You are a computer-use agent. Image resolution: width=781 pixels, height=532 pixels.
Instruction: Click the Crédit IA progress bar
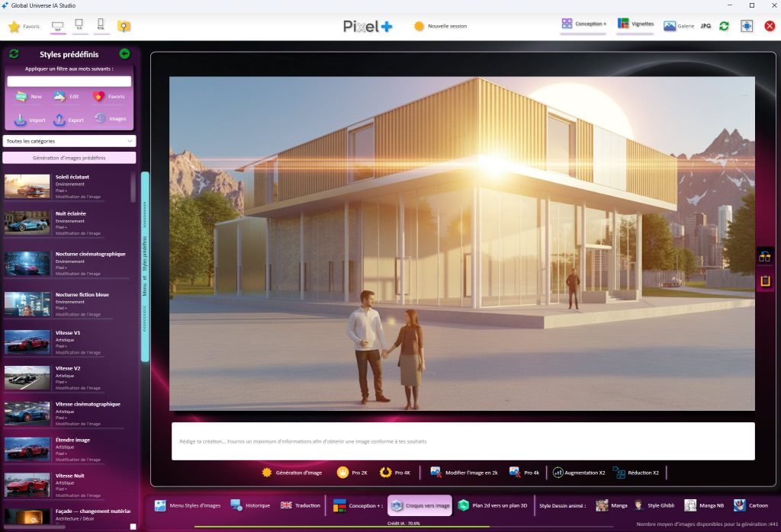click(403, 526)
